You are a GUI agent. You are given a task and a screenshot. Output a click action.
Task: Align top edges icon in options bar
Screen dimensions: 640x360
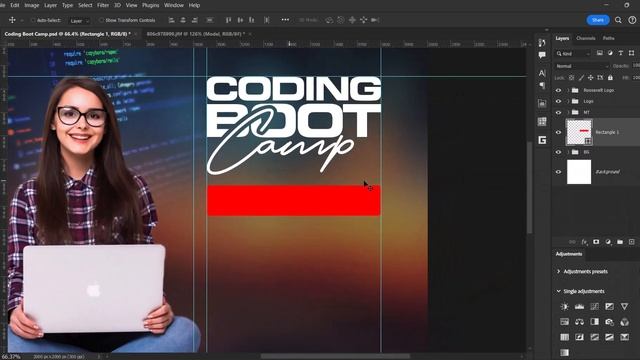[x=229, y=20]
